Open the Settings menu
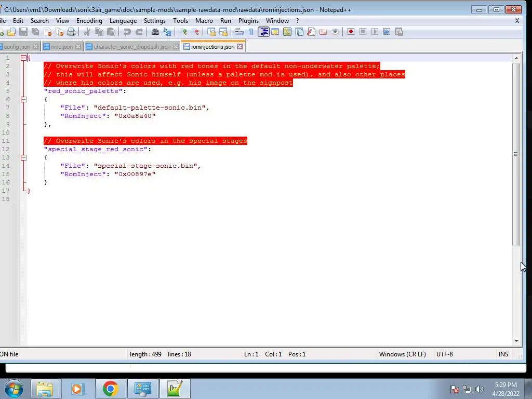Image resolution: width=532 pixels, height=399 pixels. point(155,21)
